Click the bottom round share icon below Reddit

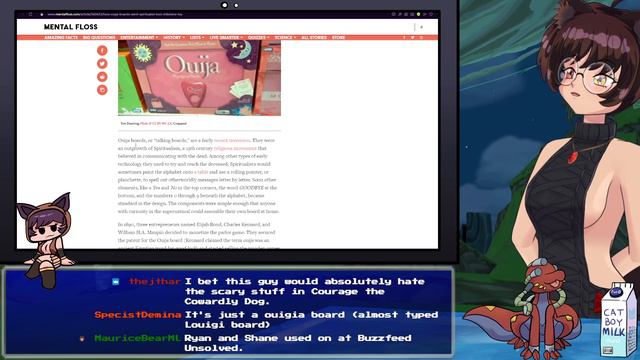click(102, 89)
